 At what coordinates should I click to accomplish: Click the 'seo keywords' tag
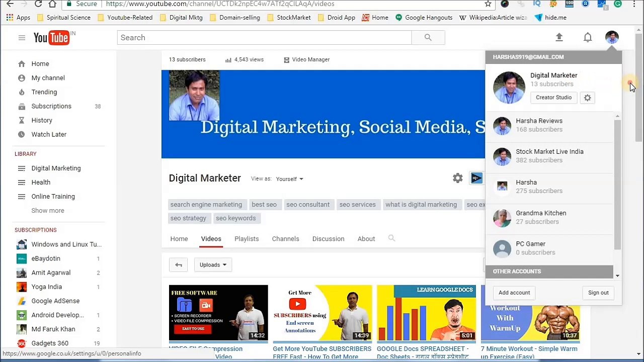coord(235,218)
